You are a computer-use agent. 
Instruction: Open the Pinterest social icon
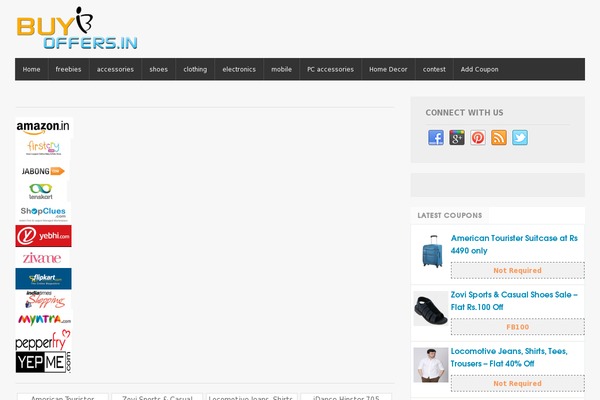(478, 137)
